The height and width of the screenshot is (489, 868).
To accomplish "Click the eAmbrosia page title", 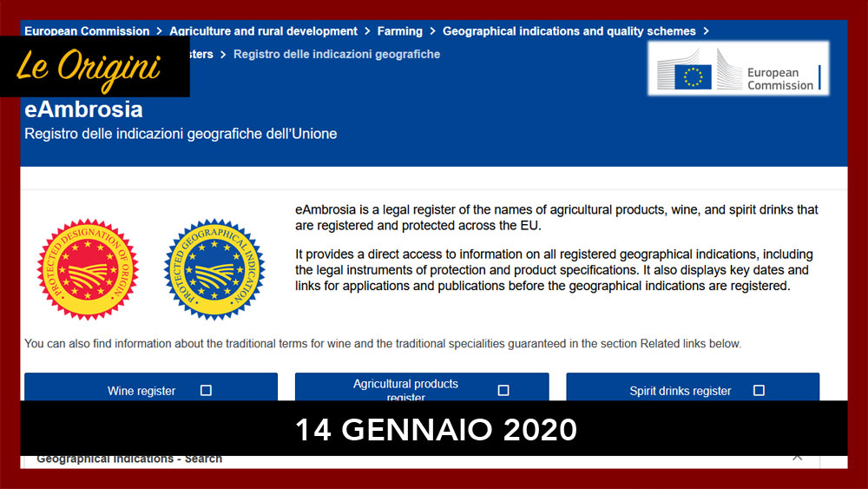I will [x=83, y=110].
